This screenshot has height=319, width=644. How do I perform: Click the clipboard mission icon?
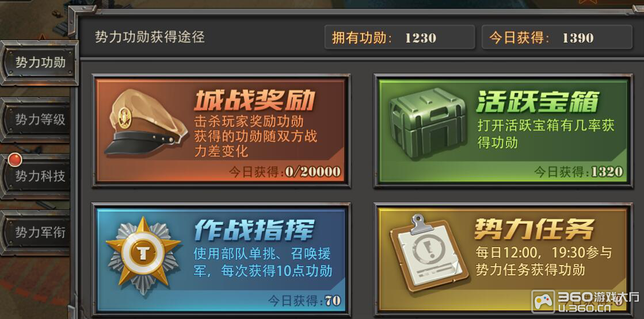428,254
